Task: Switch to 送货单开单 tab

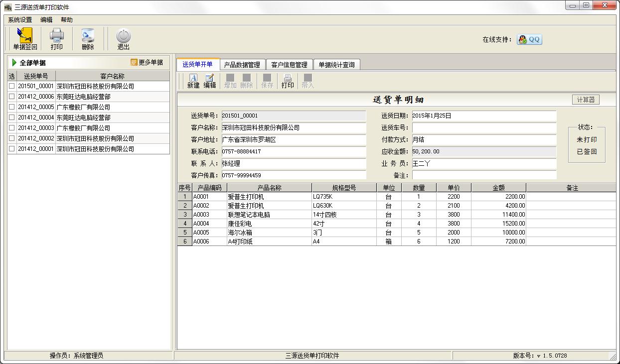Action: pyautogui.click(x=198, y=64)
